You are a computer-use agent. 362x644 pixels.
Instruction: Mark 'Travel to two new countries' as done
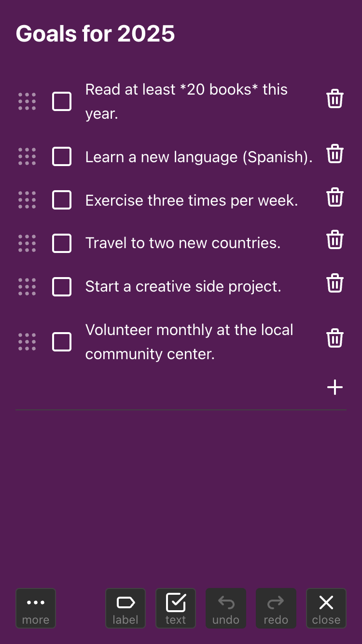(x=62, y=243)
